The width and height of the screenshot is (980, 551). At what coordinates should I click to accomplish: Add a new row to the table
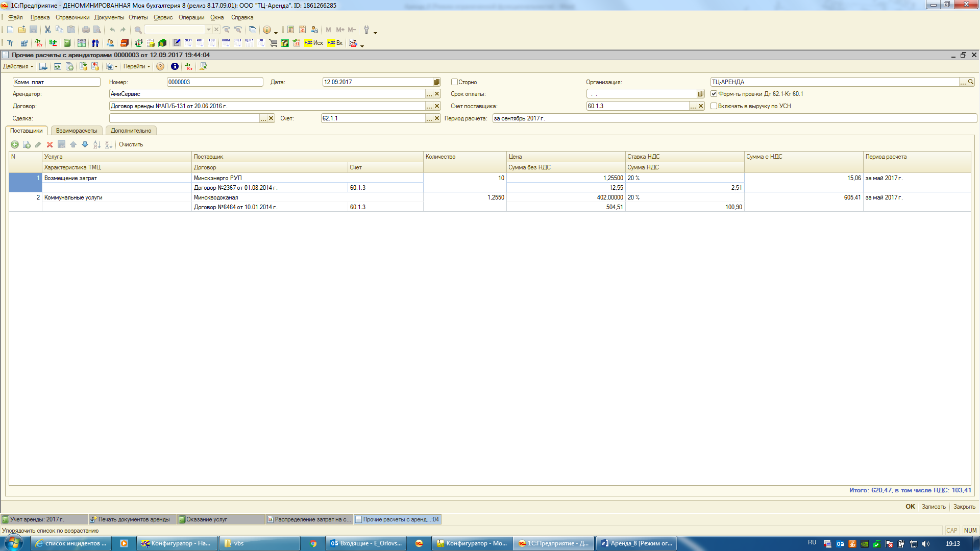click(x=15, y=145)
